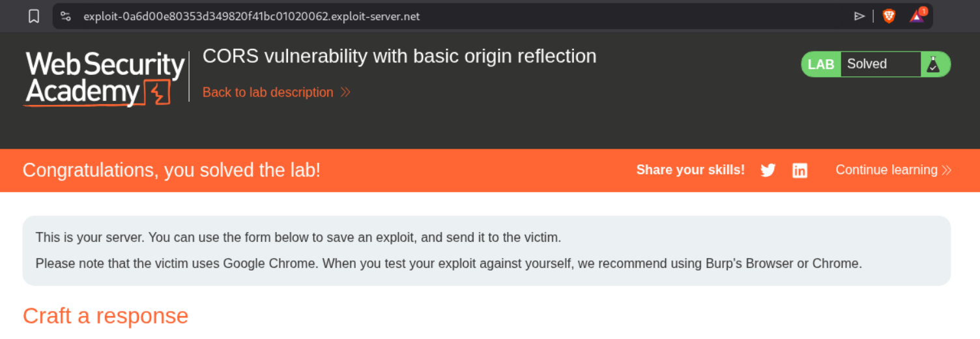The height and width of the screenshot is (339, 980).
Task: Click the double chevron next to Continue learning
Action: tap(947, 171)
